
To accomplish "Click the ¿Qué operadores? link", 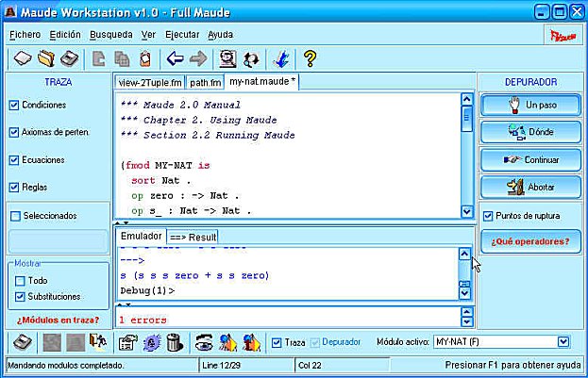I will pos(529,241).
